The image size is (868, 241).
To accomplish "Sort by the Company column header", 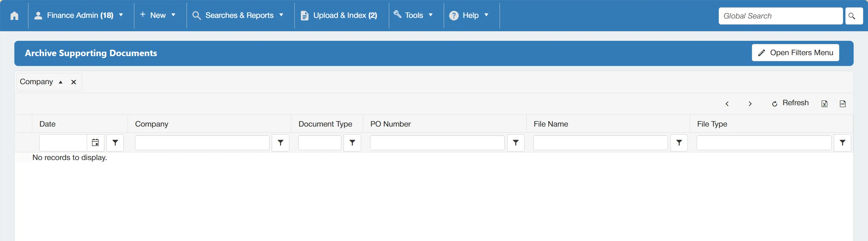I will [x=152, y=124].
